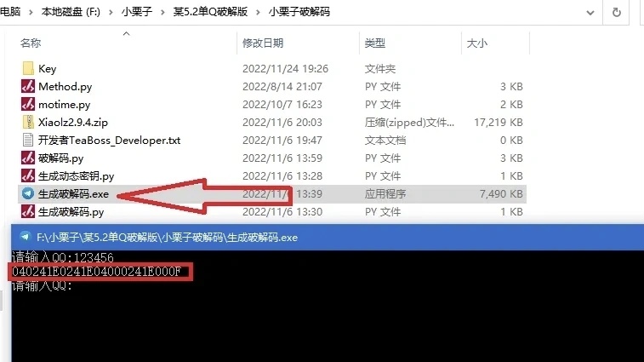Click 小栗子破解码 breadcrumb segment
644x362 pixels.
click(299, 12)
